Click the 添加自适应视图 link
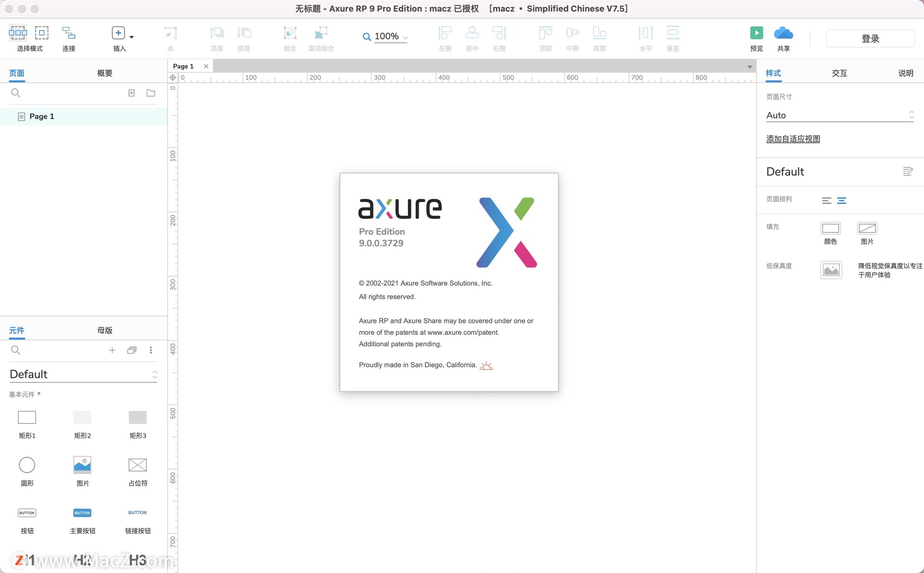The image size is (924, 573). click(793, 139)
